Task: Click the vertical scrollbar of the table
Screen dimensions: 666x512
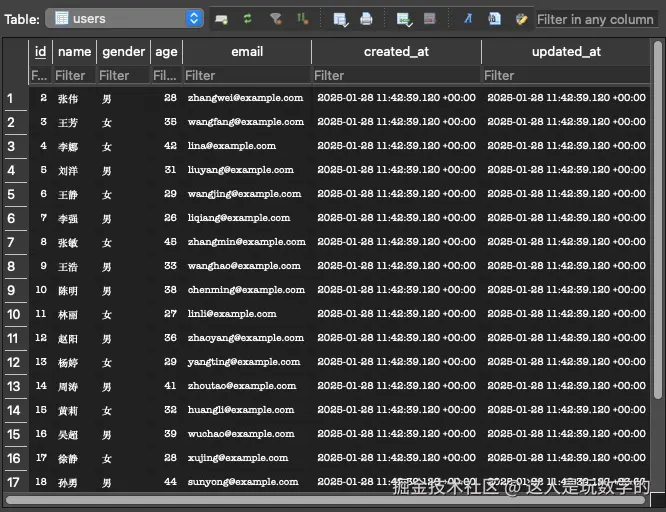Action: (658, 221)
